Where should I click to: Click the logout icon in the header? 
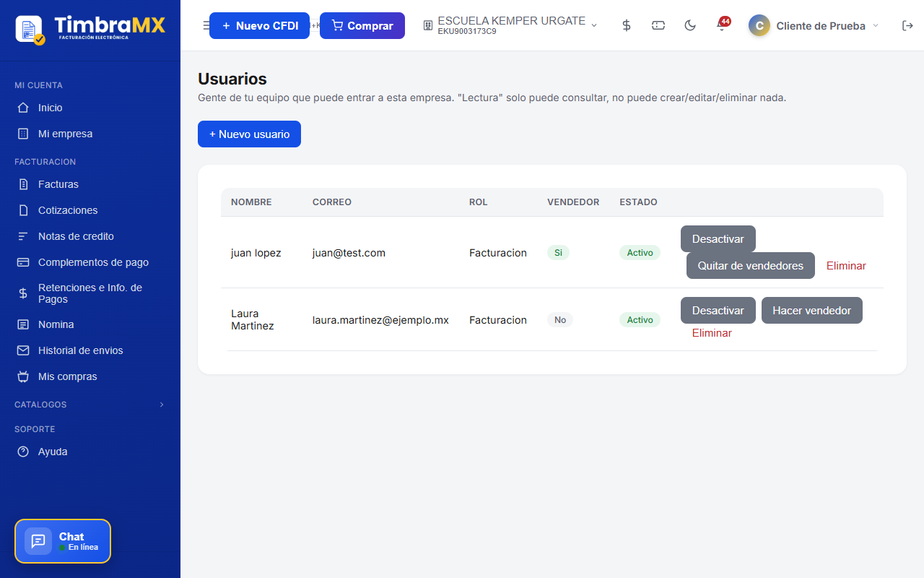(907, 25)
